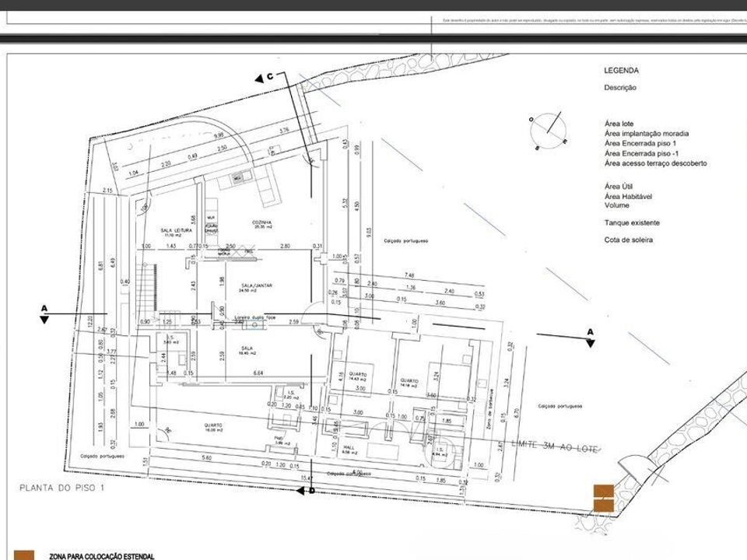This screenshot has height=560, width=747.
Task: Select the HALL room label
Action: [348, 450]
